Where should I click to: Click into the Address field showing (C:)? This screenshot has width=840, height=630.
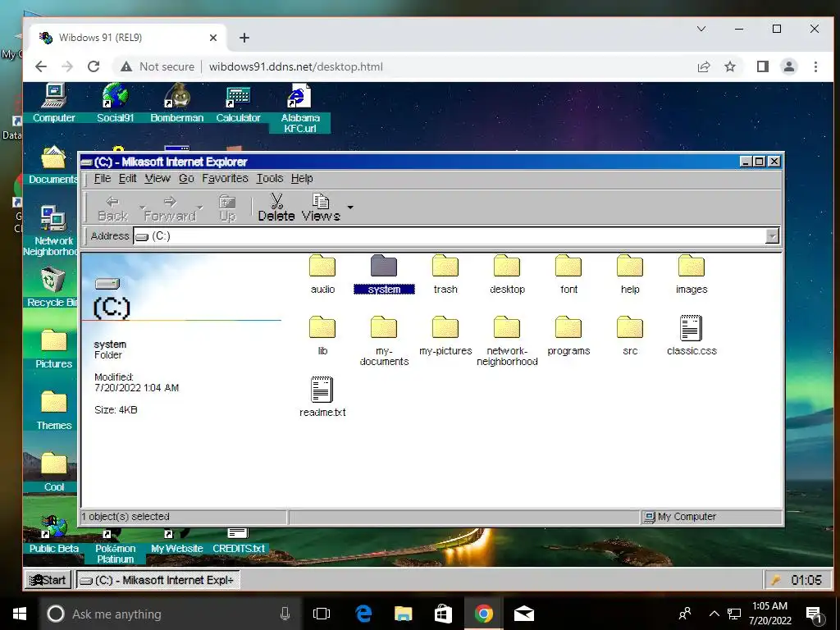(x=450, y=235)
